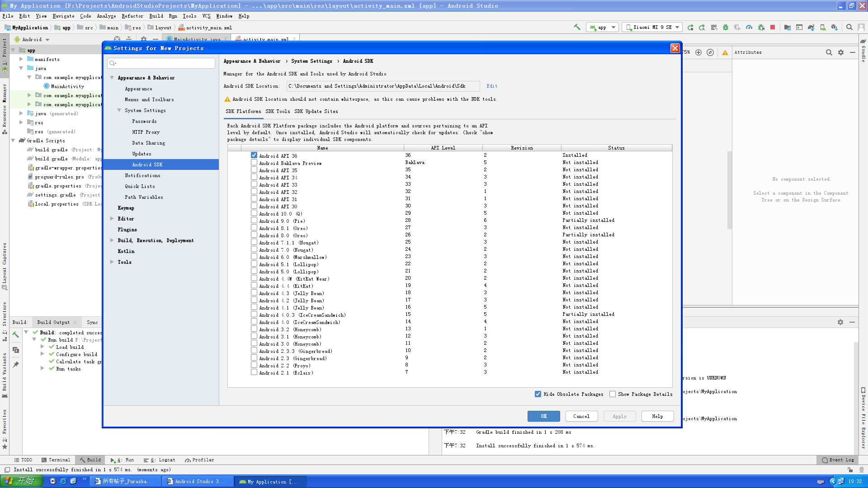Enable Show Package Details checkbox
Image resolution: width=868 pixels, height=488 pixels.
[x=613, y=394]
